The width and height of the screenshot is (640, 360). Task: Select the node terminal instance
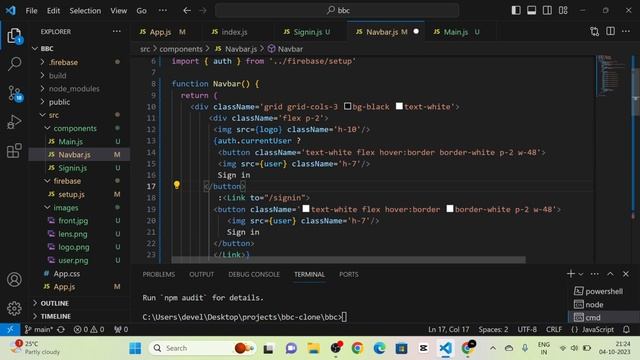[598, 304]
